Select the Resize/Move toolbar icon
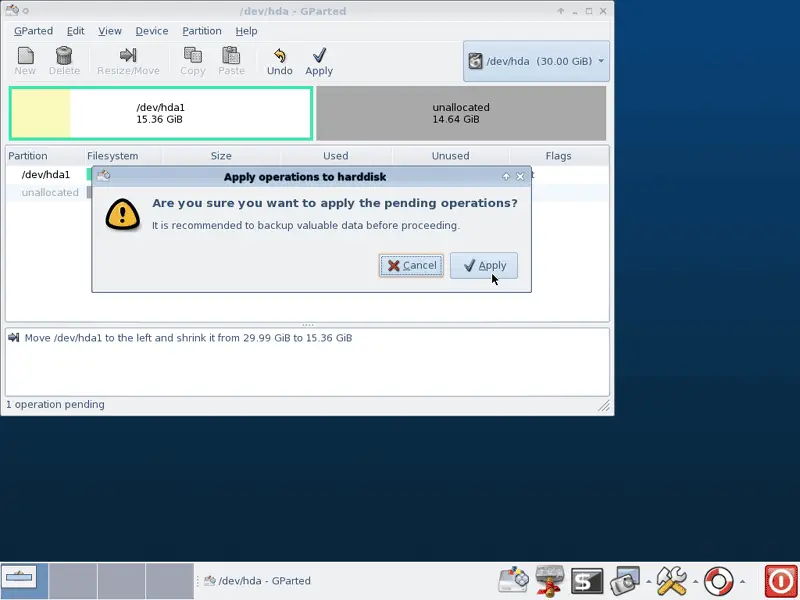The width and height of the screenshot is (800, 600). click(x=128, y=55)
